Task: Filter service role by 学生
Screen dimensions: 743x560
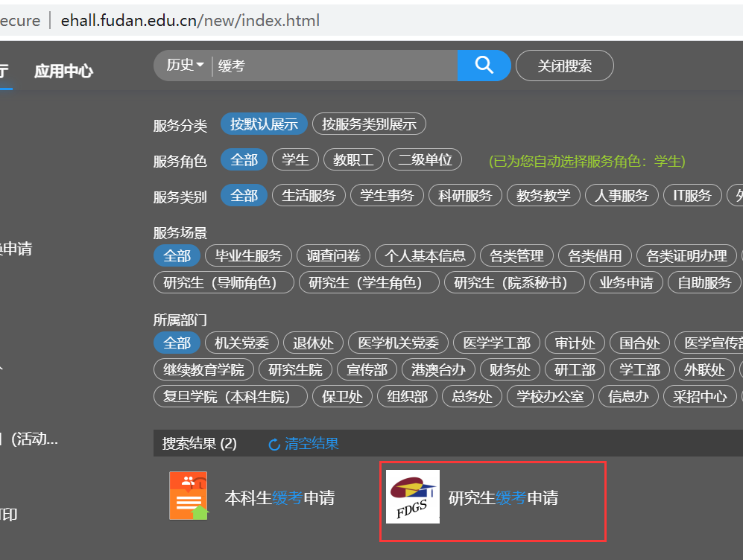Action: pos(295,159)
